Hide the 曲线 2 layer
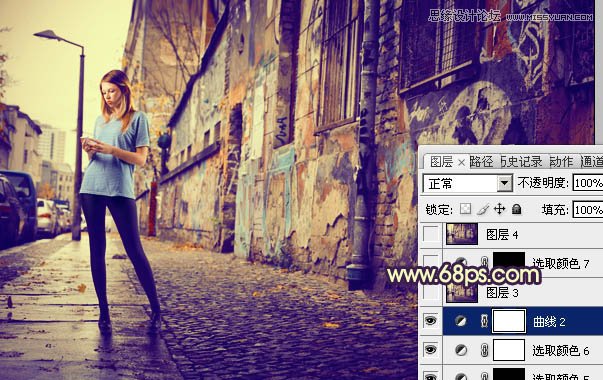Viewport: 603px width, 380px height. (x=430, y=321)
